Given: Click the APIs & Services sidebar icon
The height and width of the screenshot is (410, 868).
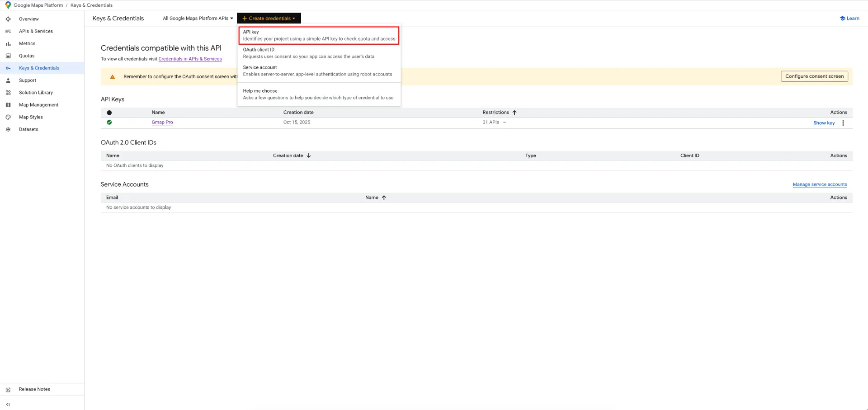Looking at the screenshot, I should (8, 31).
